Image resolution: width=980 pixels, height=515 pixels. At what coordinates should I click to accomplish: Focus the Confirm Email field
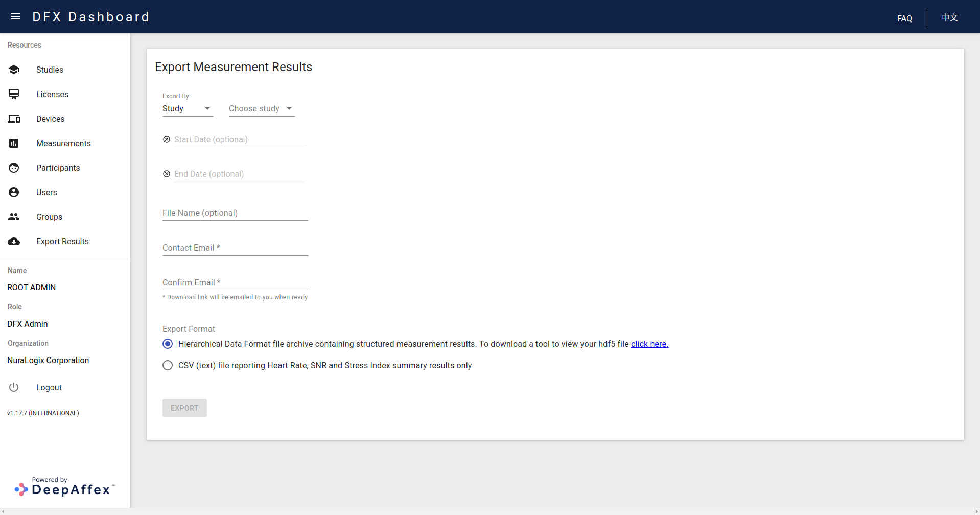point(235,282)
